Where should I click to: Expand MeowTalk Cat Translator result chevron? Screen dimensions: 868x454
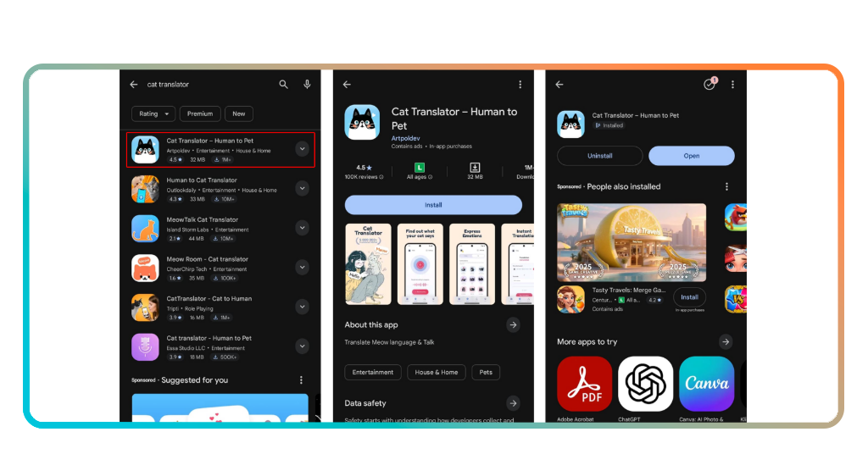302,228
